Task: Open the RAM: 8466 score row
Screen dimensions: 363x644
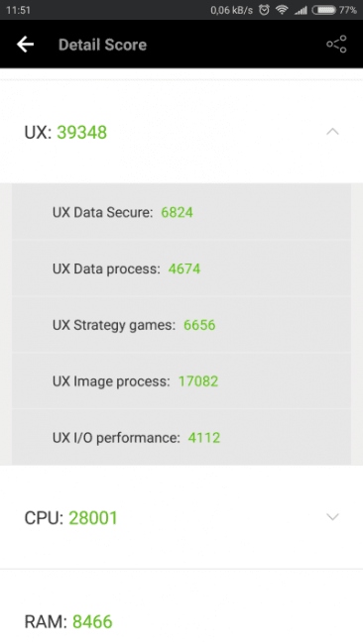Action: [181, 606]
